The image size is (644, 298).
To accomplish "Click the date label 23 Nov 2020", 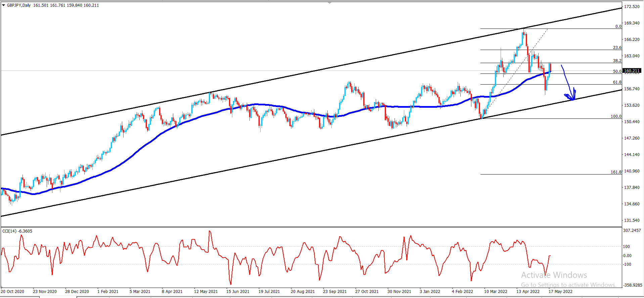I will point(45,292).
